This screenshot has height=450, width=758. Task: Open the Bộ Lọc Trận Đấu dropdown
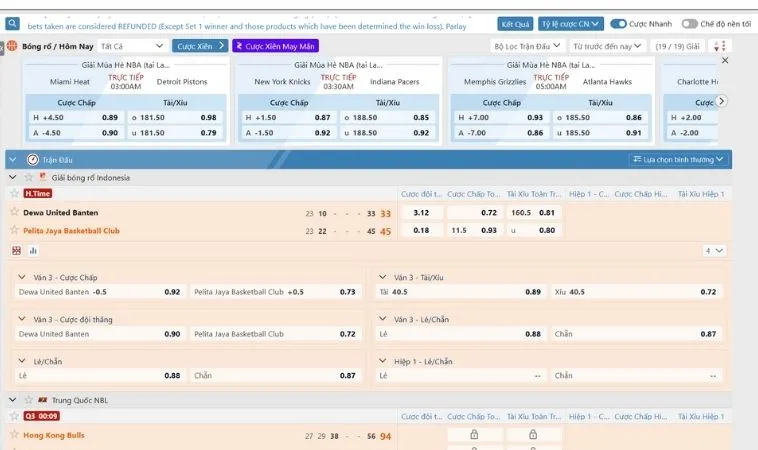pos(527,46)
